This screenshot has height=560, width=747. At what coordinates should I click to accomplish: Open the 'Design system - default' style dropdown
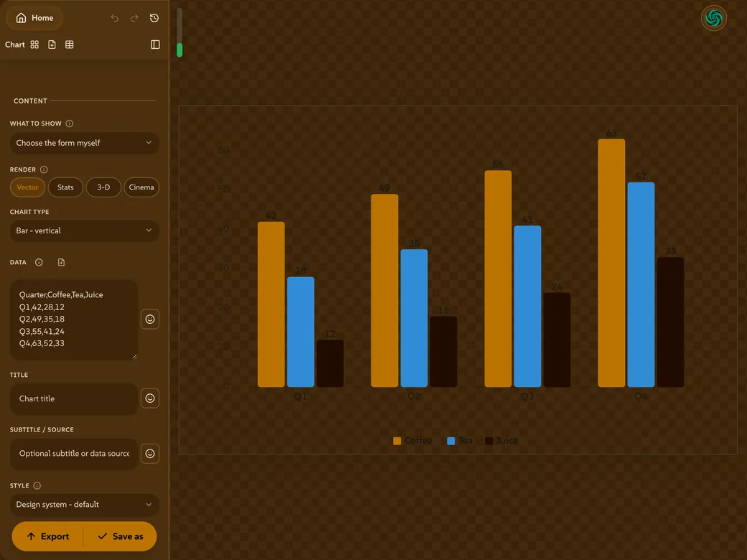coord(84,504)
